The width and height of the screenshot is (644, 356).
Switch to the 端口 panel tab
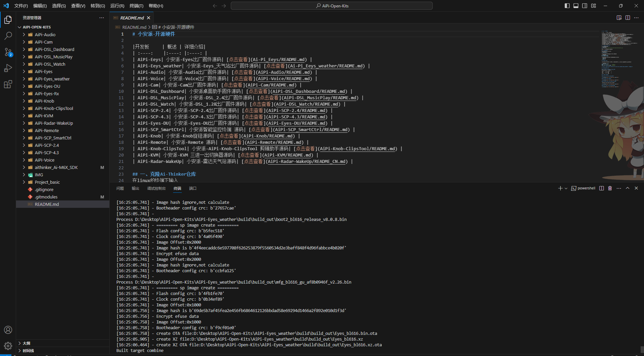pyautogui.click(x=193, y=188)
